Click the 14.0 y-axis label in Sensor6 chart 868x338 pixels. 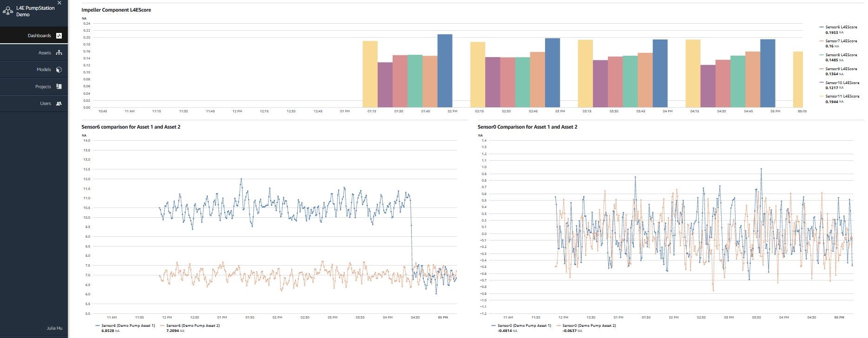86,140
